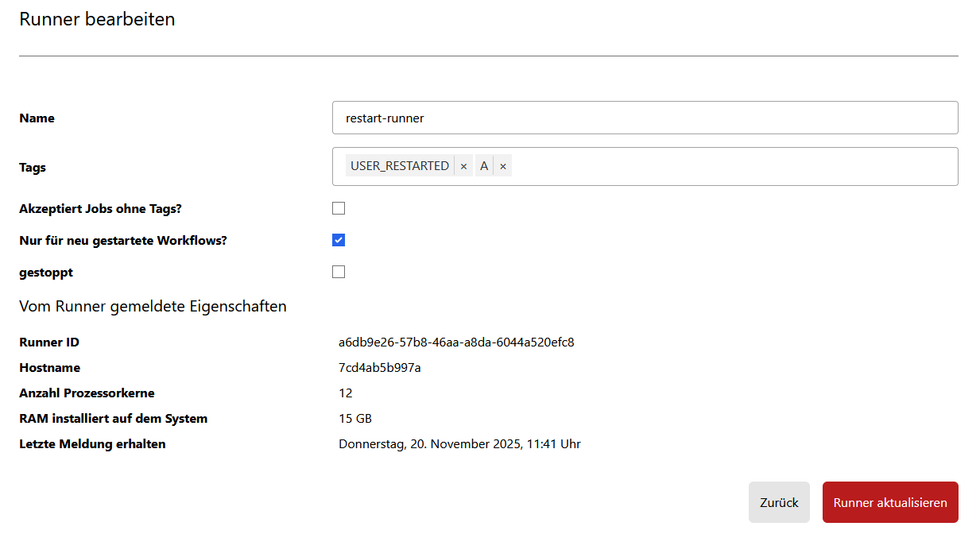Click the 15 GB RAM value
This screenshot has width=980, height=534.
[x=355, y=419]
